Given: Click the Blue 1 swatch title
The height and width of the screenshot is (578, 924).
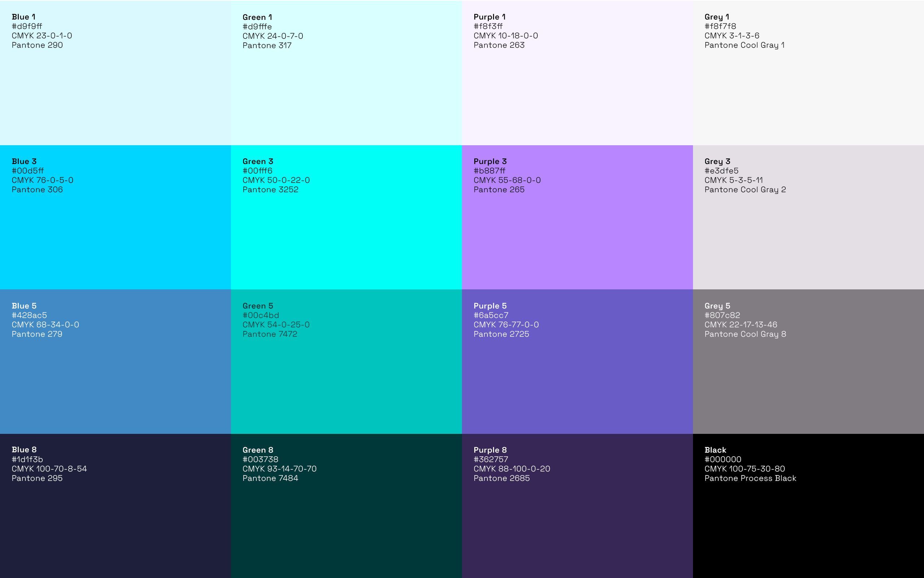Looking at the screenshot, I should tap(24, 17).
